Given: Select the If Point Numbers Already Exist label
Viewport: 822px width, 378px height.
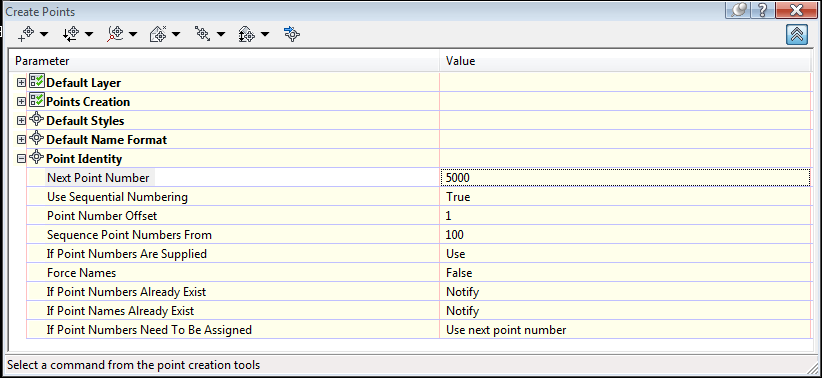Looking at the screenshot, I should point(126,292).
